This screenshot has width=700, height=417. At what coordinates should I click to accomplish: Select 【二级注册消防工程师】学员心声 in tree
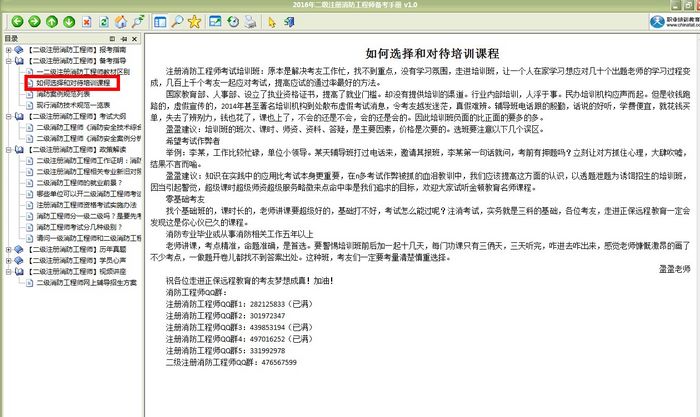(x=76, y=260)
